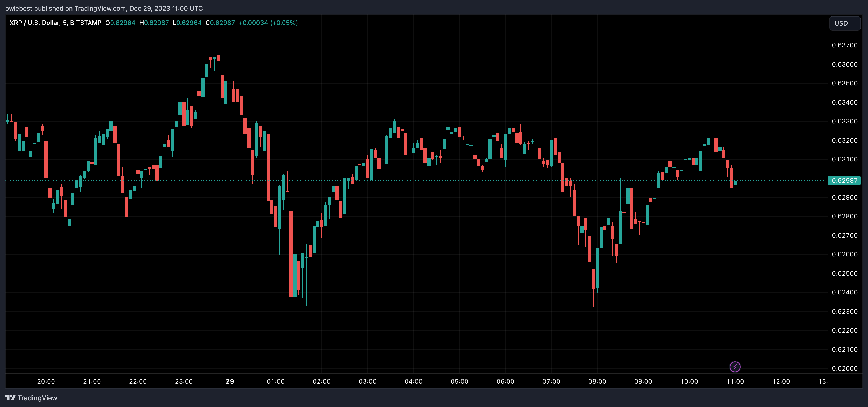The width and height of the screenshot is (868, 407).
Task: Click the high value H0.62987 in legend
Action: [x=154, y=23]
